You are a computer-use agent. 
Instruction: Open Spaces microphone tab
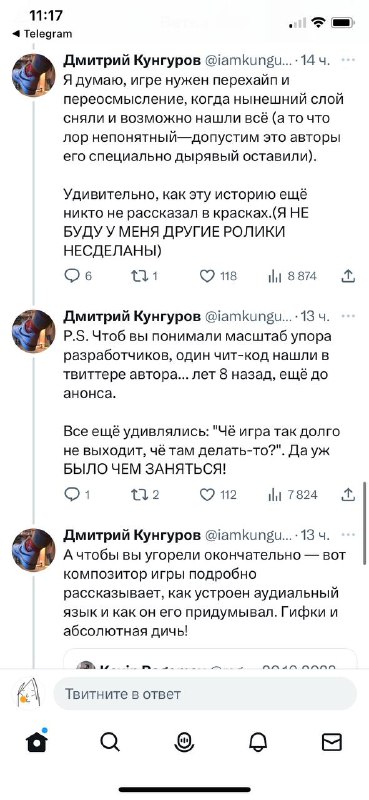184,742
